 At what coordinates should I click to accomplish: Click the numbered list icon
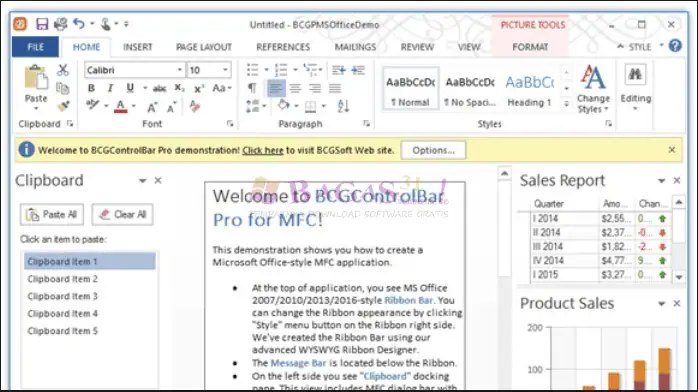tap(281, 70)
